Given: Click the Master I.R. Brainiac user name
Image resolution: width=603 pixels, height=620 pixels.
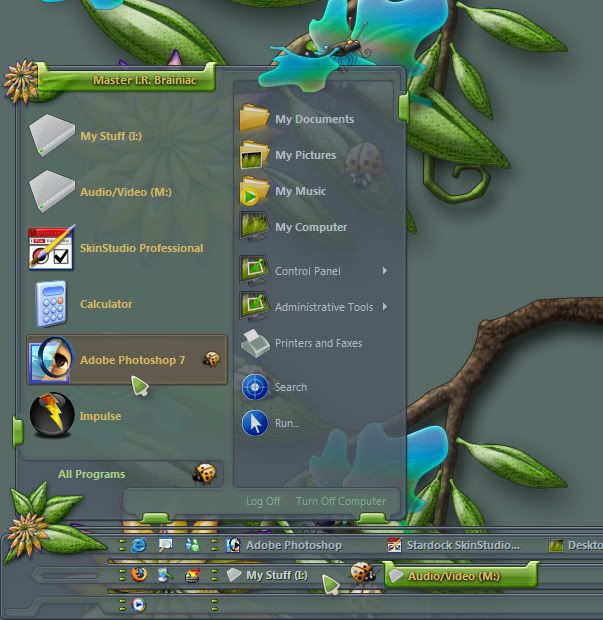Looking at the screenshot, I should (x=144, y=80).
